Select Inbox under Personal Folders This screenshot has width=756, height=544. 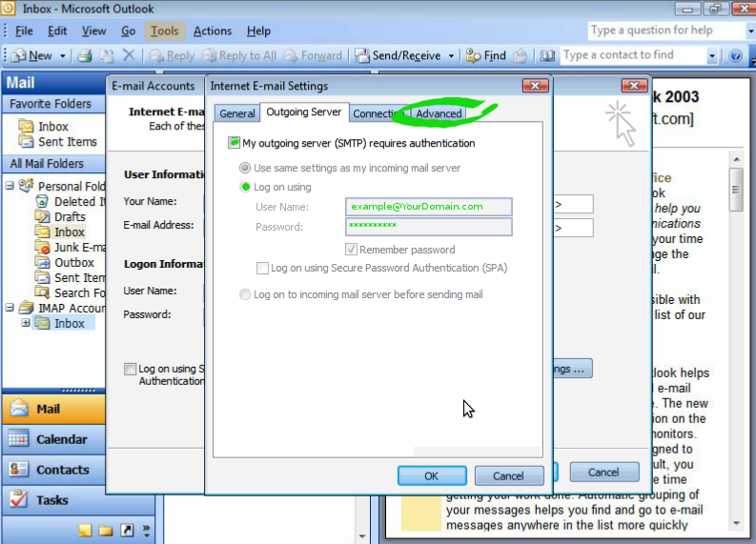click(x=61, y=232)
